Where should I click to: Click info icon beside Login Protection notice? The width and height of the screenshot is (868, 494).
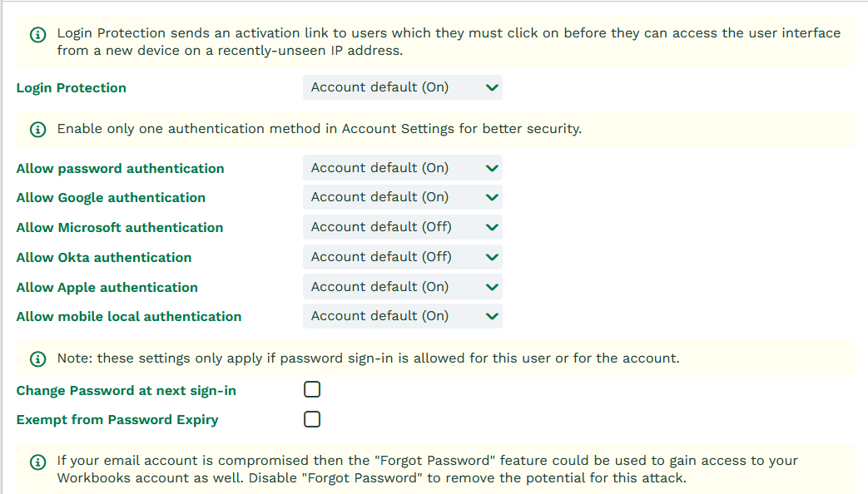point(38,35)
